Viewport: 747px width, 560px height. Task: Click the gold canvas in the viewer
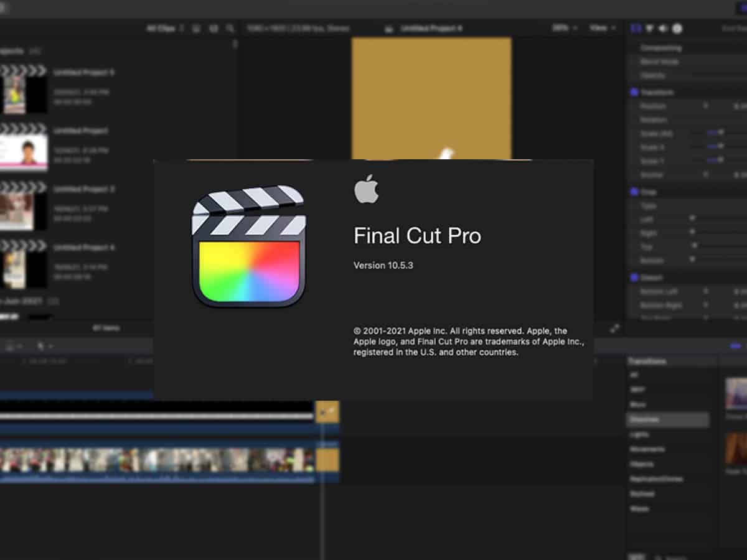pyautogui.click(x=431, y=98)
